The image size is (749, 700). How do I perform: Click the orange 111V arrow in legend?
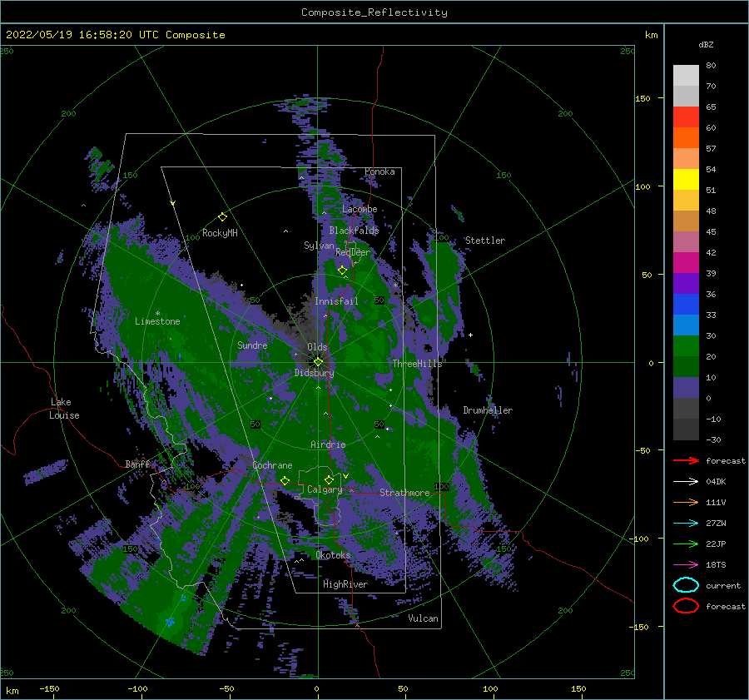686,502
